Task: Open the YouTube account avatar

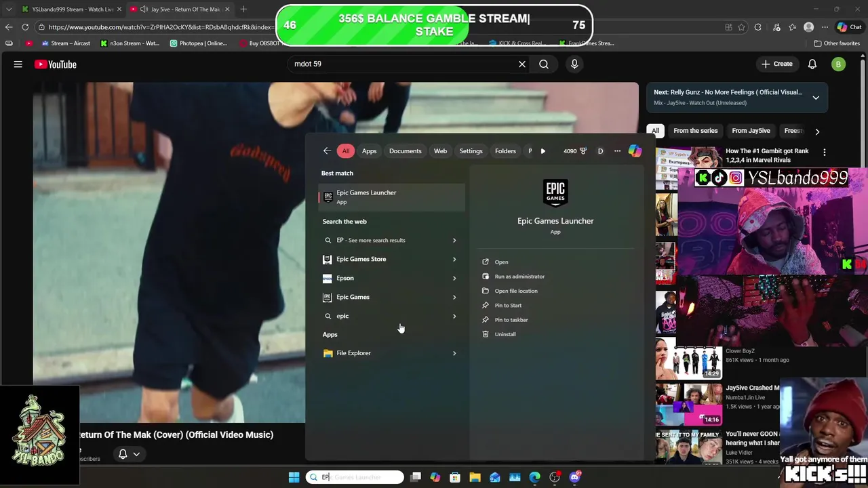Action: pyautogui.click(x=839, y=64)
